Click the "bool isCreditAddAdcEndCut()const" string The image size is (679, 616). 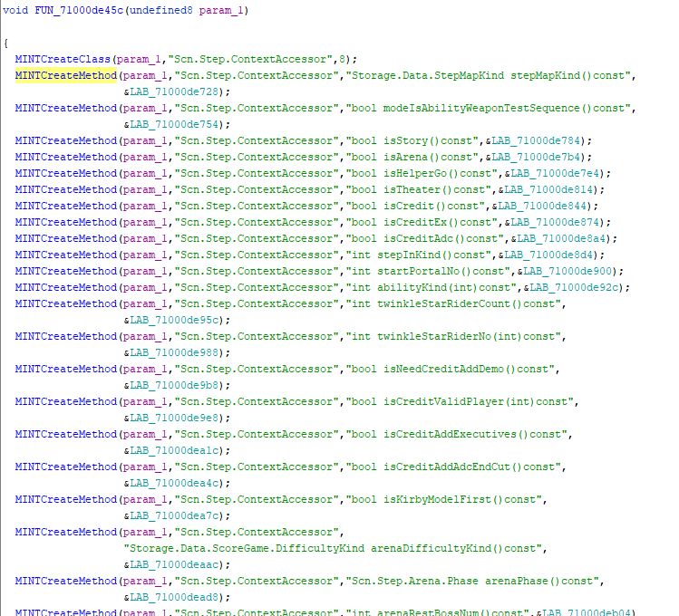tap(453, 467)
